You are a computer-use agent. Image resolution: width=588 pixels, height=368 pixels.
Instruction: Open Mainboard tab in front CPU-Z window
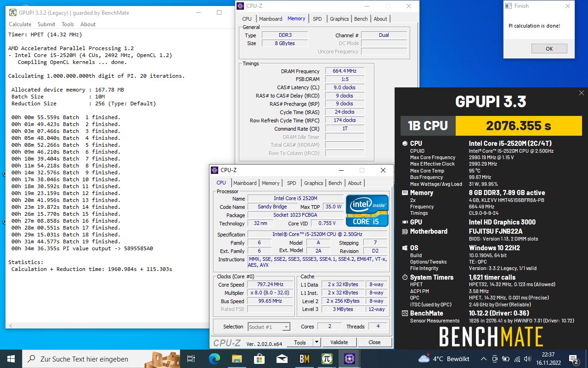click(245, 183)
